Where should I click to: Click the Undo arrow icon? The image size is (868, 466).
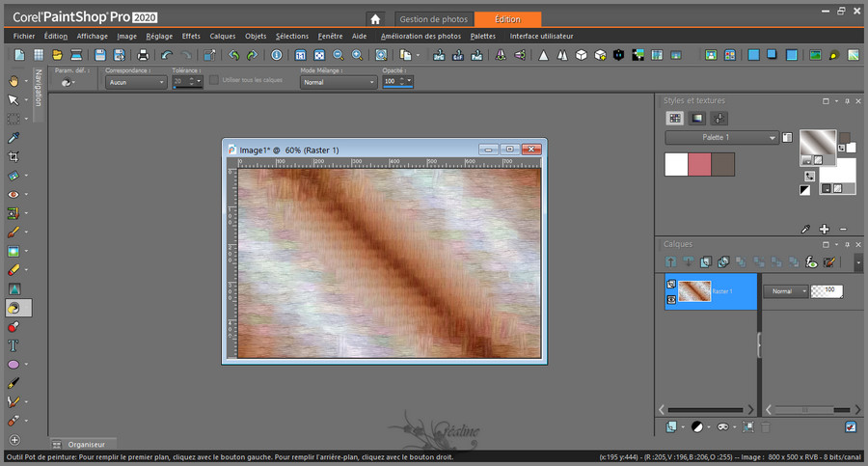[x=166, y=55]
